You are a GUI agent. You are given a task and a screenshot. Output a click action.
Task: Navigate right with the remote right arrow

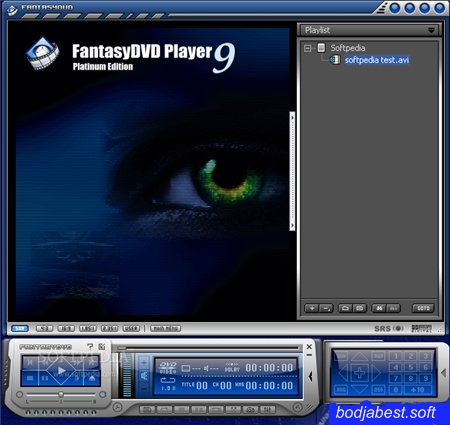(x=376, y=372)
